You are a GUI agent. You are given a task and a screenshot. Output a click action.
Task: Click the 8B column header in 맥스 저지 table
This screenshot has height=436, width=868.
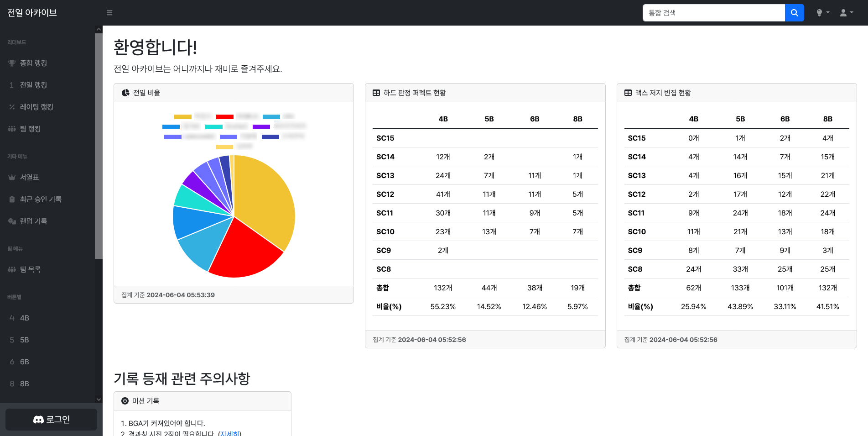tap(828, 119)
